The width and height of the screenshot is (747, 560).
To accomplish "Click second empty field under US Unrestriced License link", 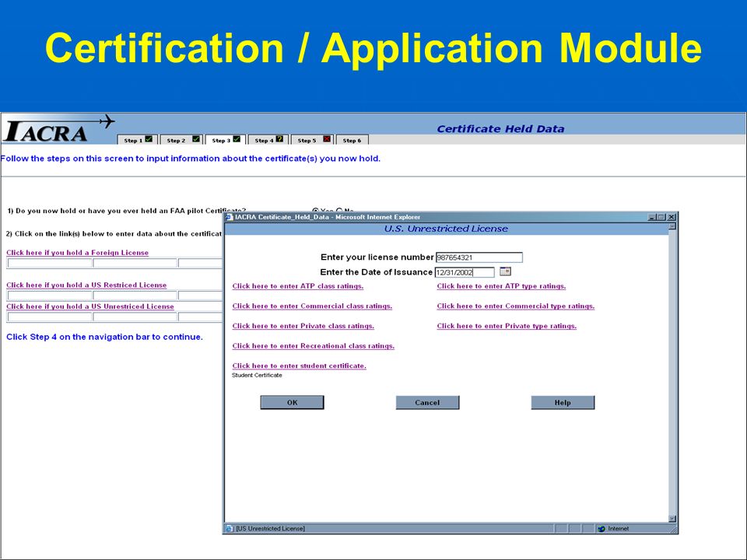I will pyautogui.click(x=135, y=317).
